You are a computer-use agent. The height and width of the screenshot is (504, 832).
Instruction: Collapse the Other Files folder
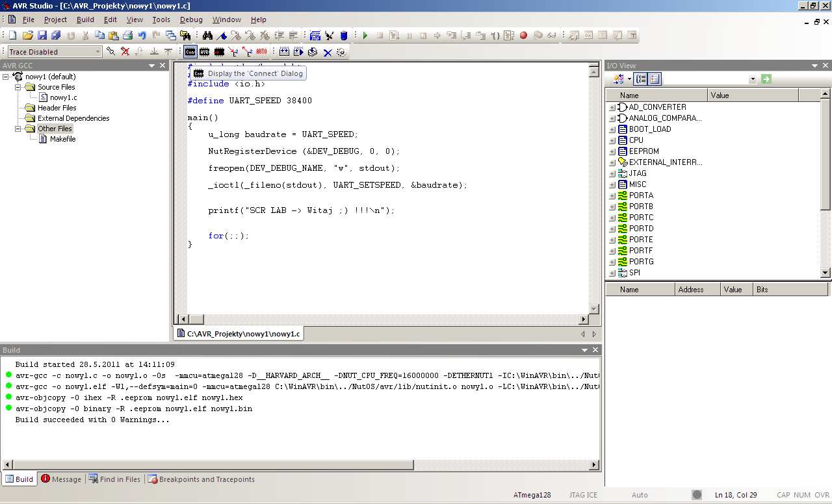(x=18, y=129)
